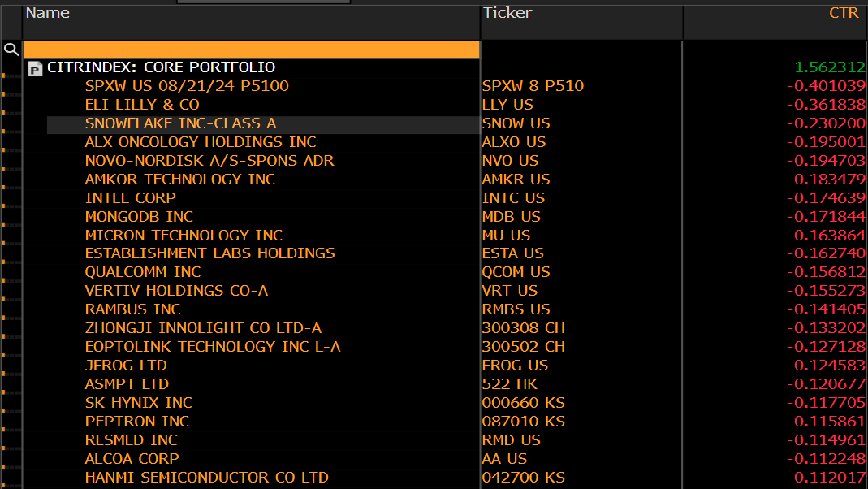Click ticker SNOW US
Screen dimensions: 868x489
click(516, 123)
